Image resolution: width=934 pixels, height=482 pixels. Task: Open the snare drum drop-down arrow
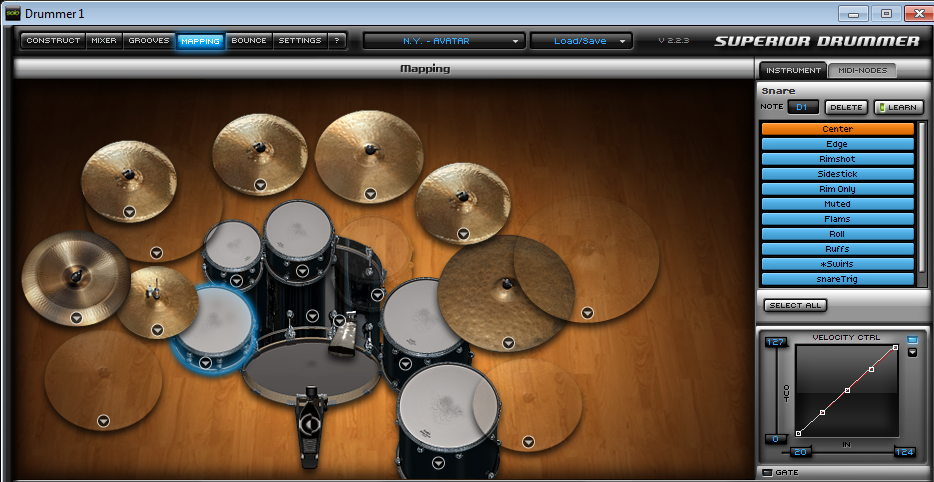point(206,362)
